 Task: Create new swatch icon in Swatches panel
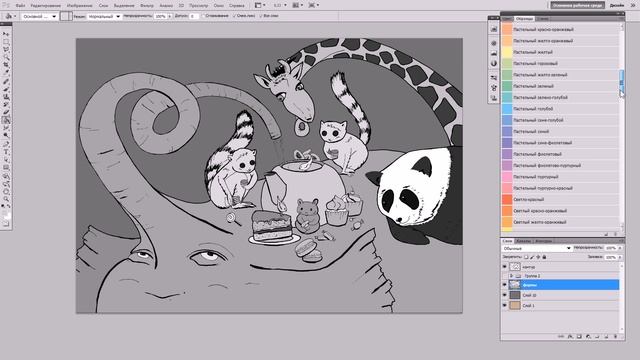606,234
